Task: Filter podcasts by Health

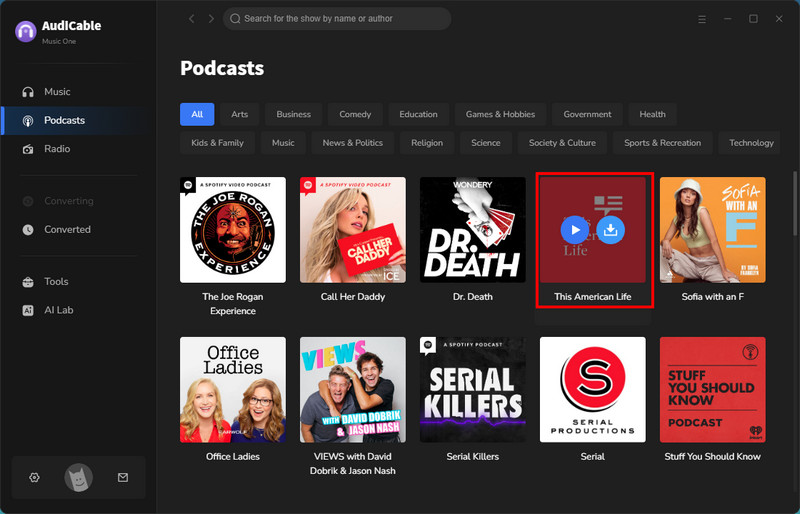Action: [653, 114]
